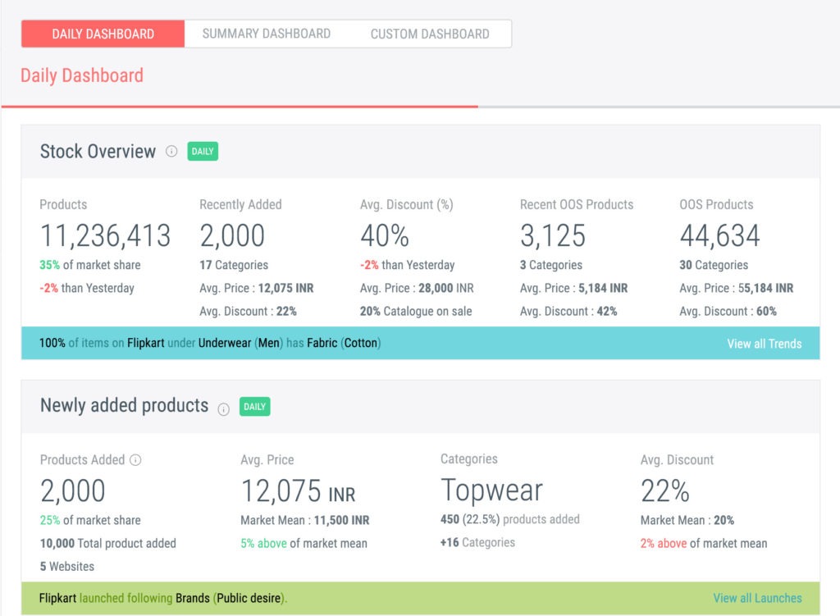Expand the +16 Categories text
Viewport: 840px width, 616px height.
pos(477,542)
